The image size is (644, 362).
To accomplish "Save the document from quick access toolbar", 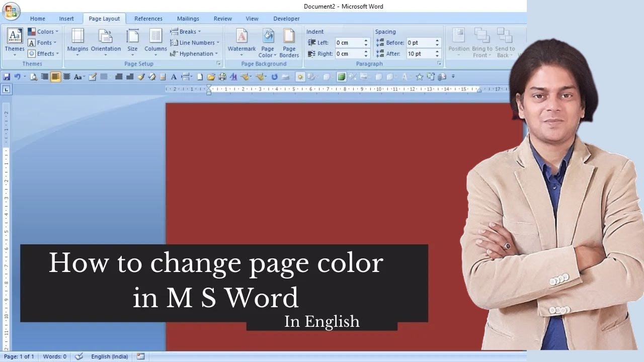I will pyautogui.click(x=7, y=77).
